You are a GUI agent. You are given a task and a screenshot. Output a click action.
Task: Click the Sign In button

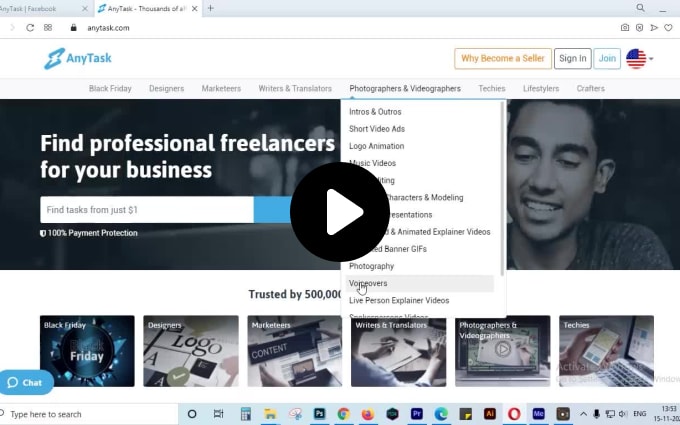pyautogui.click(x=572, y=59)
